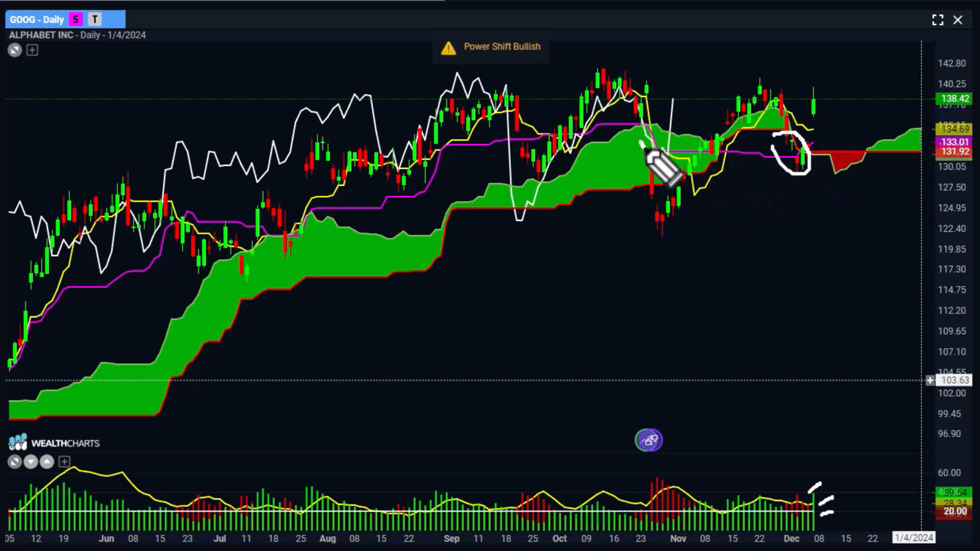Click the yellow 134.69 price label
This screenshot has height=551, width=980.
pos(954,129)
